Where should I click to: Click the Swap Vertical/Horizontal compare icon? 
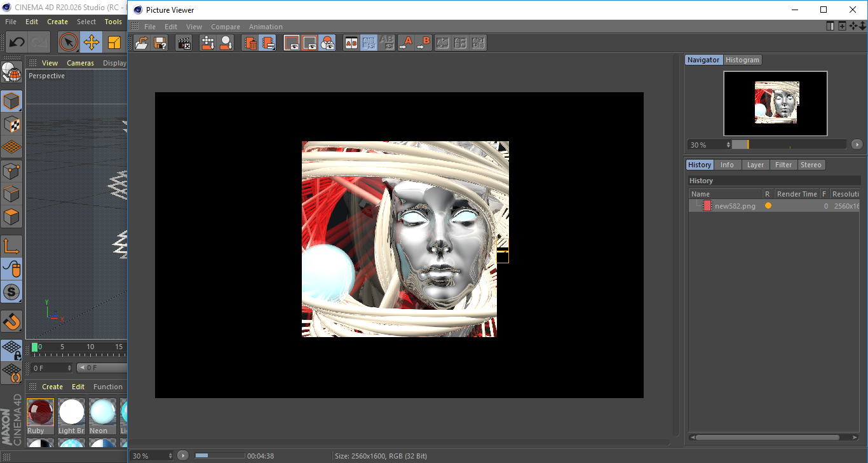pyautogui.click(x=443, y=43)
